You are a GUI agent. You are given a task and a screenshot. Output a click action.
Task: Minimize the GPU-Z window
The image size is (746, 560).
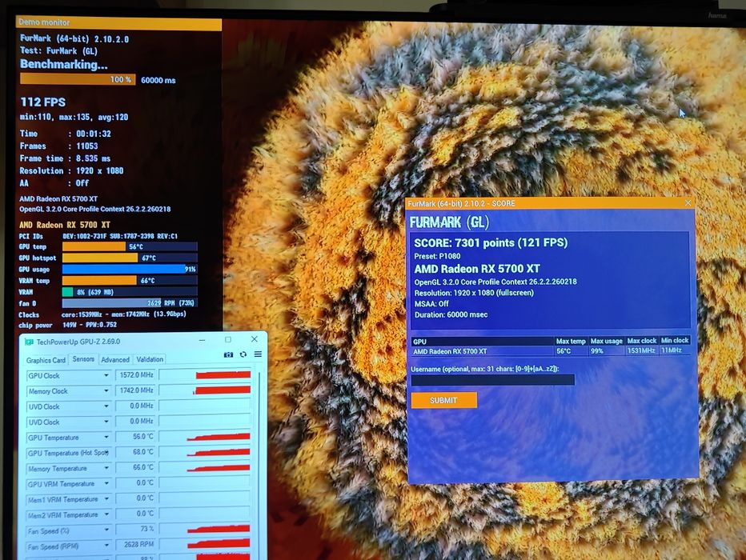203,340
